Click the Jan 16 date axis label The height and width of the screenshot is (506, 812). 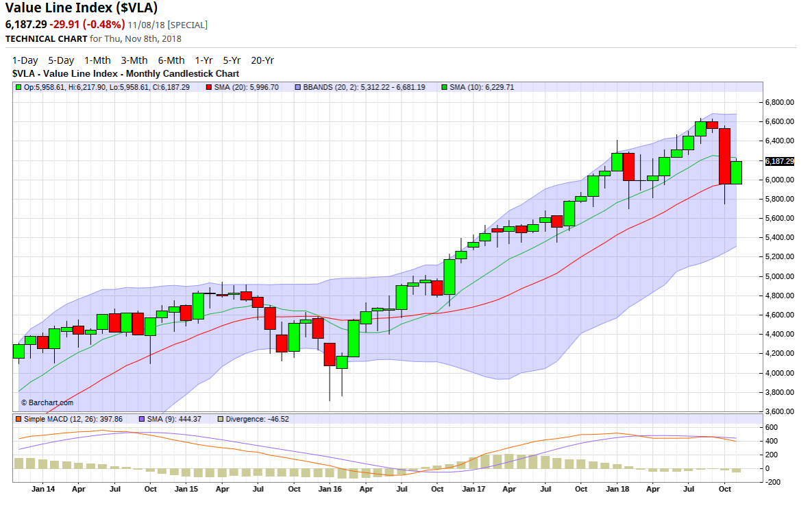point(330,489)
